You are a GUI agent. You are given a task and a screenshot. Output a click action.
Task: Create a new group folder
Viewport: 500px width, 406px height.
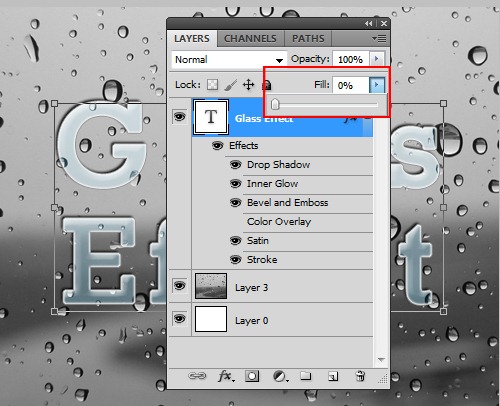(x=306, y=376)
